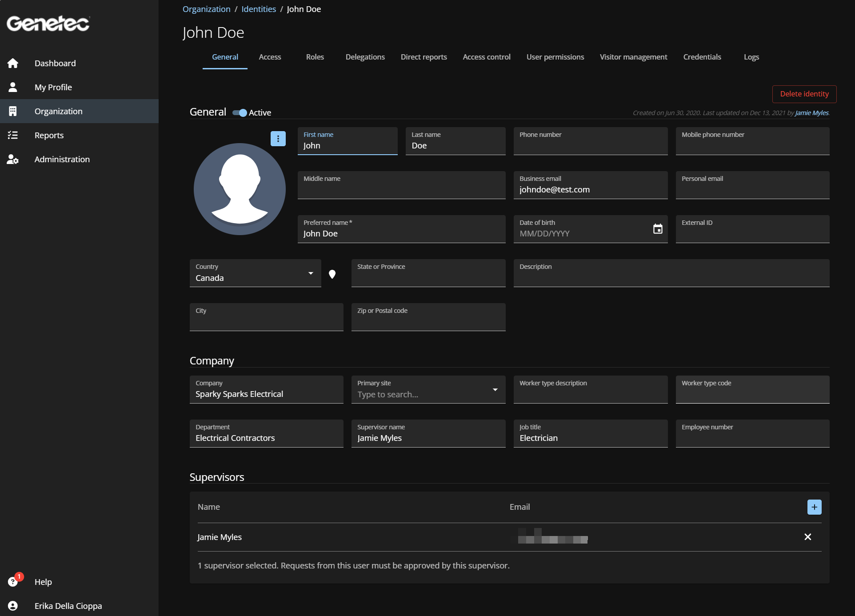Click the Reports checklist icon

click(13, 135)
